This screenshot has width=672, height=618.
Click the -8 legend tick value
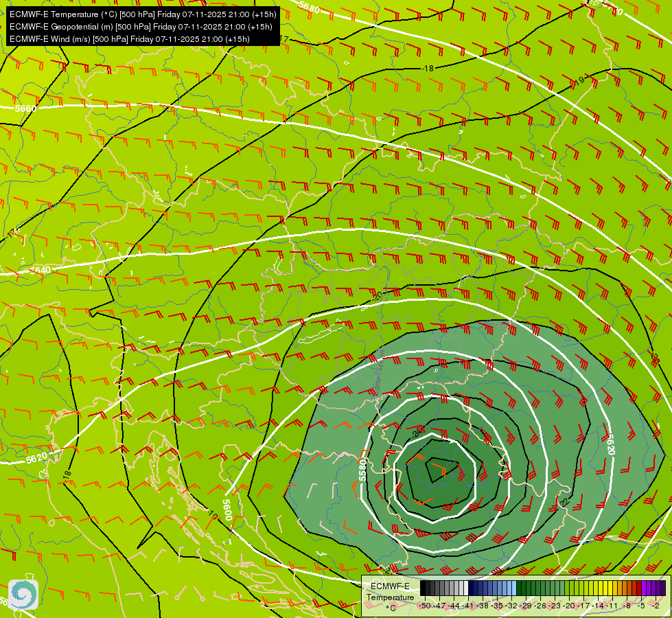[627, 606]
